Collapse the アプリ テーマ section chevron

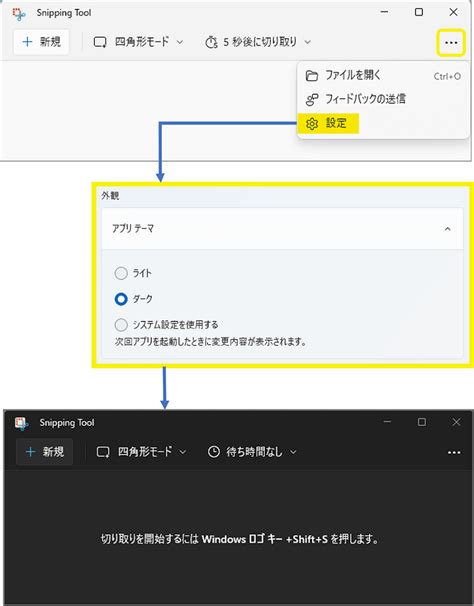(447, 229)
